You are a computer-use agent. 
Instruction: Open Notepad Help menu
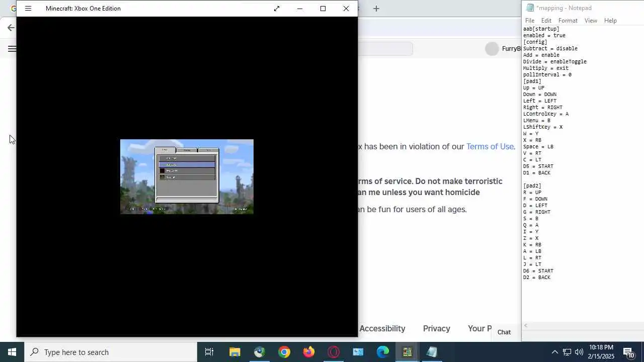coord(610,21)
